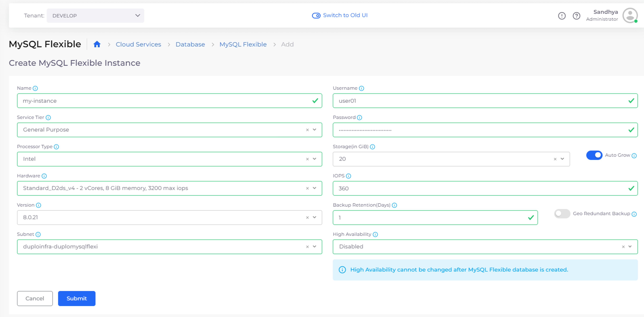This screenshot has height=317, width=644.
Task: Show info tooltip for Hardware
Action: tap(44, 176)
